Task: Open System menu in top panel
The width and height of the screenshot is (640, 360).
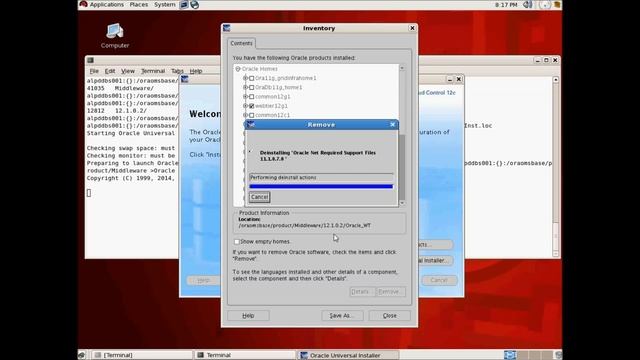Action: (x=164, y=4)
